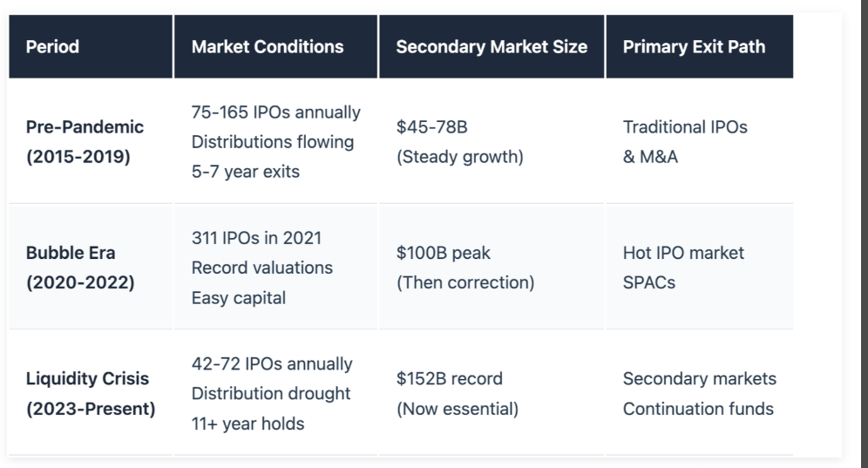Click the "75-165 IPOs annually" text
Image resolution: width=868 pixels, height=468 pixels.
[275, 112]
